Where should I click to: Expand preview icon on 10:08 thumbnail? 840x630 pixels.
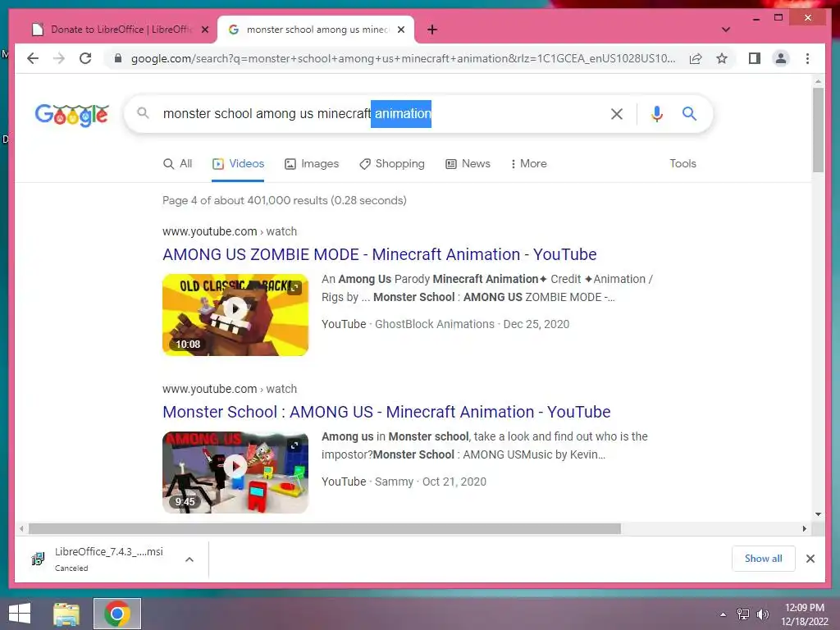click(294, 288)
